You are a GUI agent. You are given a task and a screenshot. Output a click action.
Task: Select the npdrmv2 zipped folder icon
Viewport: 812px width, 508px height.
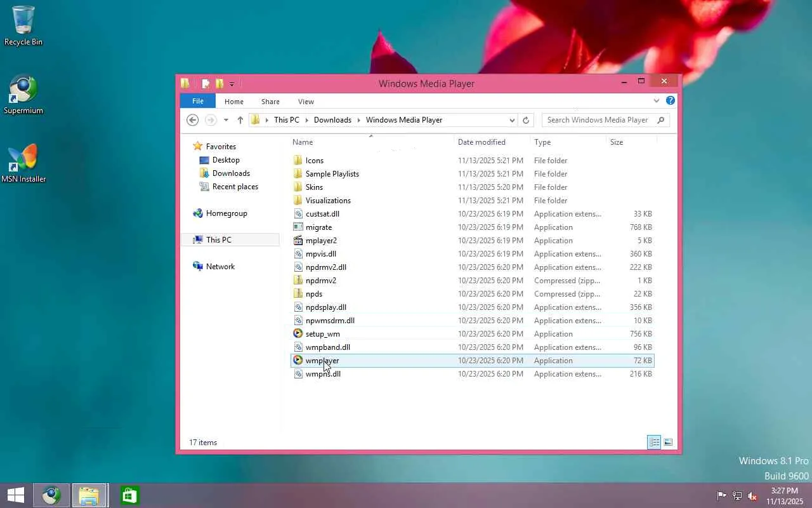pyautogui.click(x=298, y=280)
